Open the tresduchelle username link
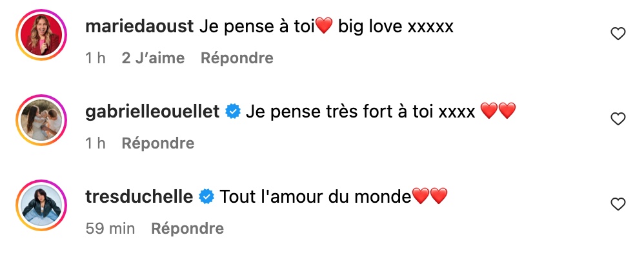The image size is (644, 257). [139, 197]
